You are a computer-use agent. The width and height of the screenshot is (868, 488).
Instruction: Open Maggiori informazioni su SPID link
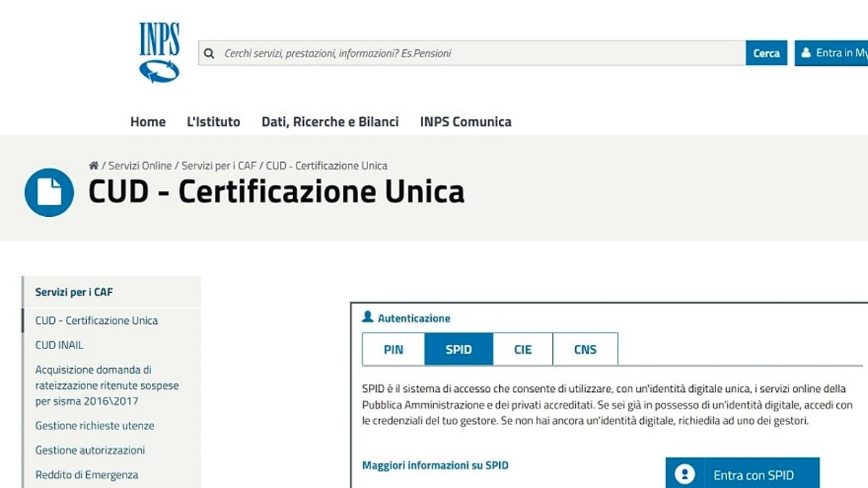coord(435,466)
